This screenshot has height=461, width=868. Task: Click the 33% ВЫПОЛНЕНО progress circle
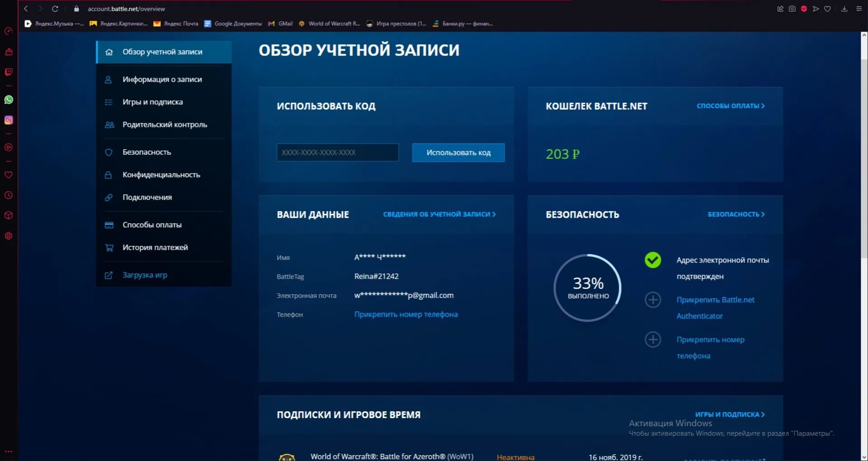pyautogui.click(x=588, y=288)
